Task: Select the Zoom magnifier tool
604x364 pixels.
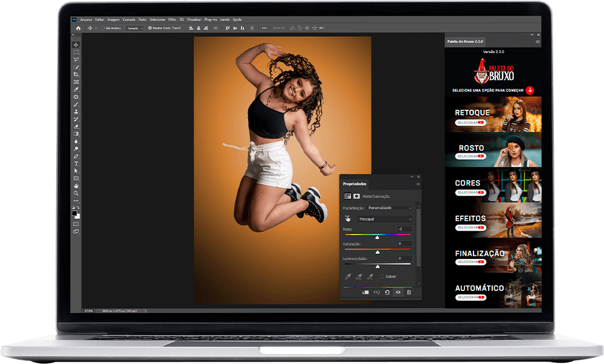Action: pyautogui.click(x=76, y=193)
